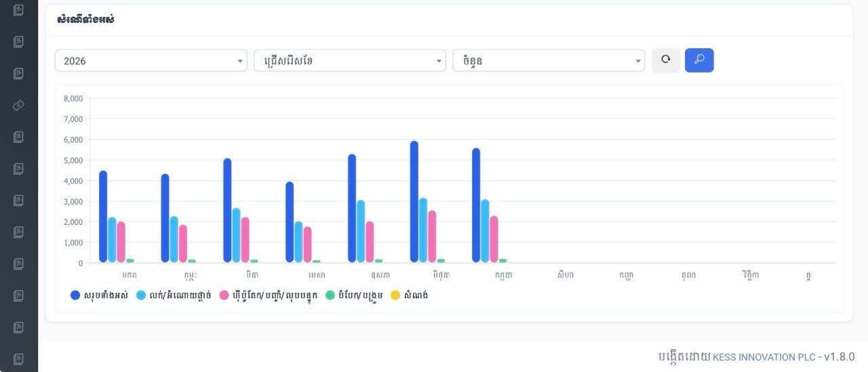Open the ចំនួន dropdown
The width and height of the screenshot is (868, 372).
click(549, 60)
